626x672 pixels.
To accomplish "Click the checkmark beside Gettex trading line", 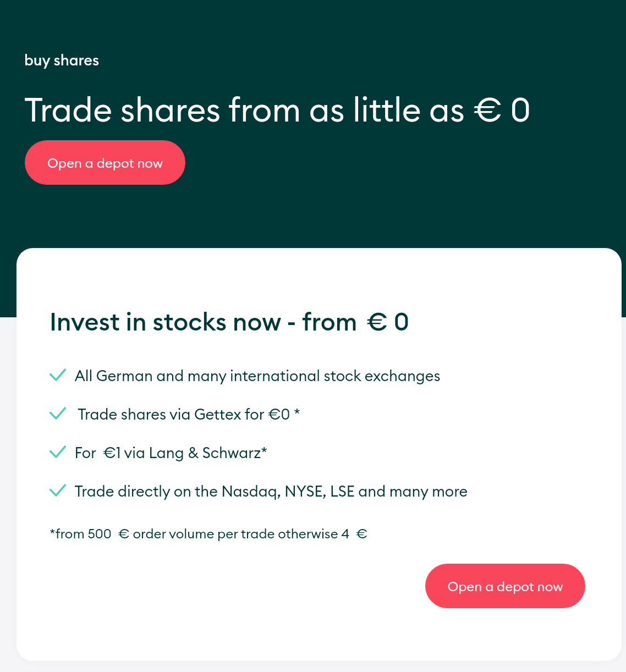I will point(58,414).
